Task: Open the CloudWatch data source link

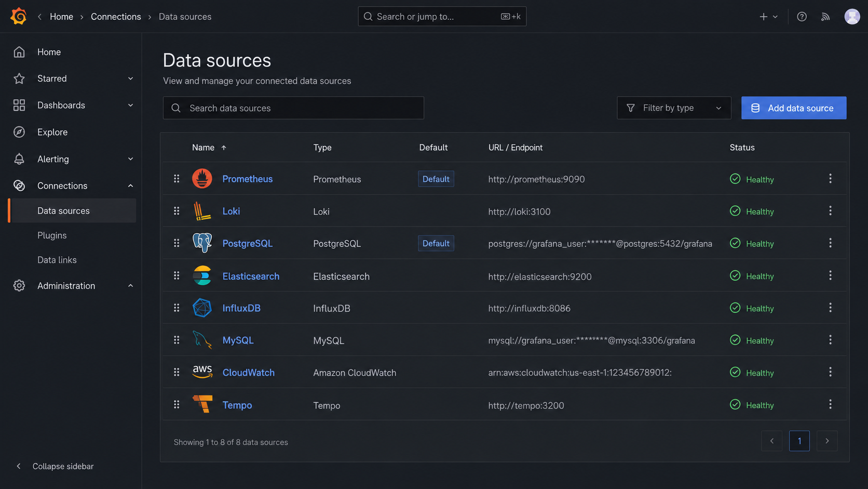Action: tap(249, 373)
